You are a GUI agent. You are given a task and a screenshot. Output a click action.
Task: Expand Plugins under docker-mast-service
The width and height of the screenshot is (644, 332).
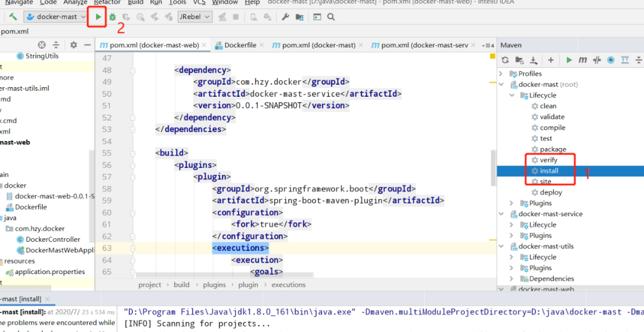click(512, 236)
